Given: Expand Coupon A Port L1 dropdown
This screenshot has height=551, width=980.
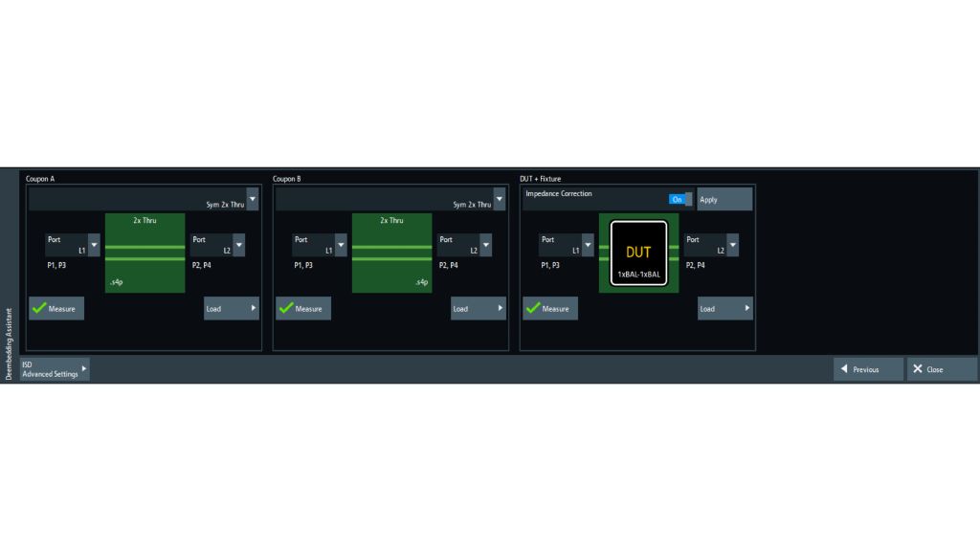Looking at the screenshot, I should [x=94, y=245].
